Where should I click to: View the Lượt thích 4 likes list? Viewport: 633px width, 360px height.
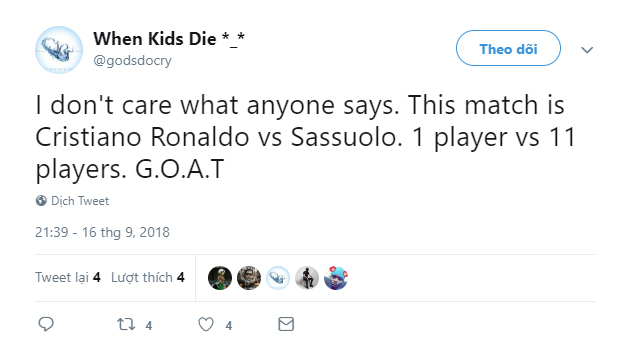click(148, 277)
